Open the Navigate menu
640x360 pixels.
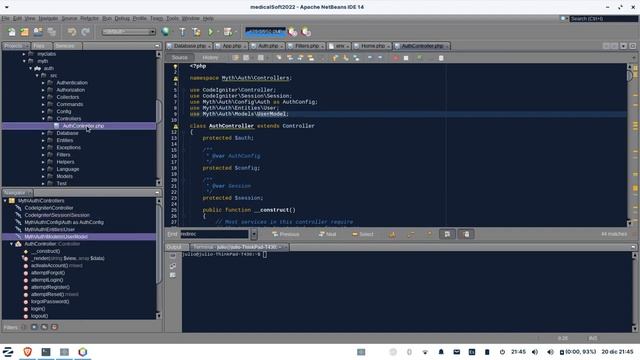tap(48, 18)
